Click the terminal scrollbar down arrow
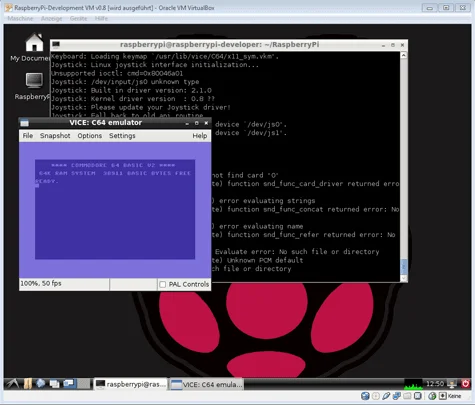 tap(403, 278)
